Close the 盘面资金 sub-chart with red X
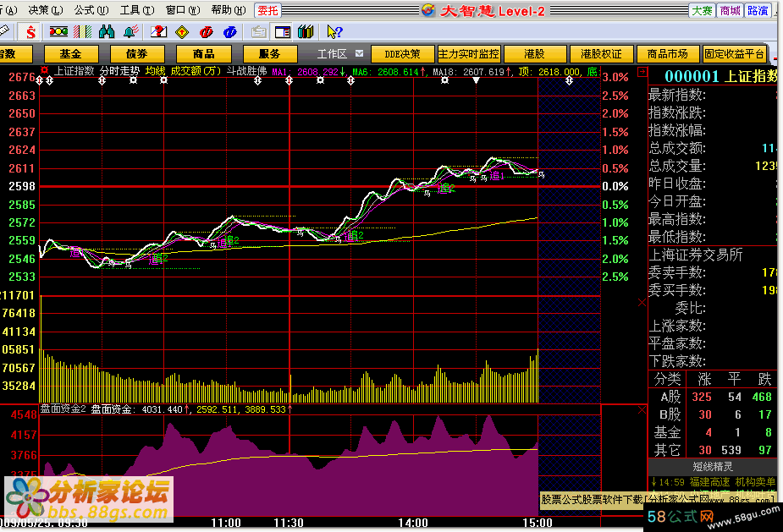Screen dimensions: 783x532 [x=642, y=409]
